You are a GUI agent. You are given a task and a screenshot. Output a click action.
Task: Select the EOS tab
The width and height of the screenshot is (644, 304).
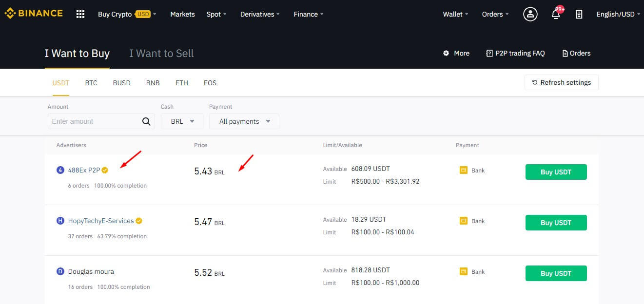coord(210,83)
